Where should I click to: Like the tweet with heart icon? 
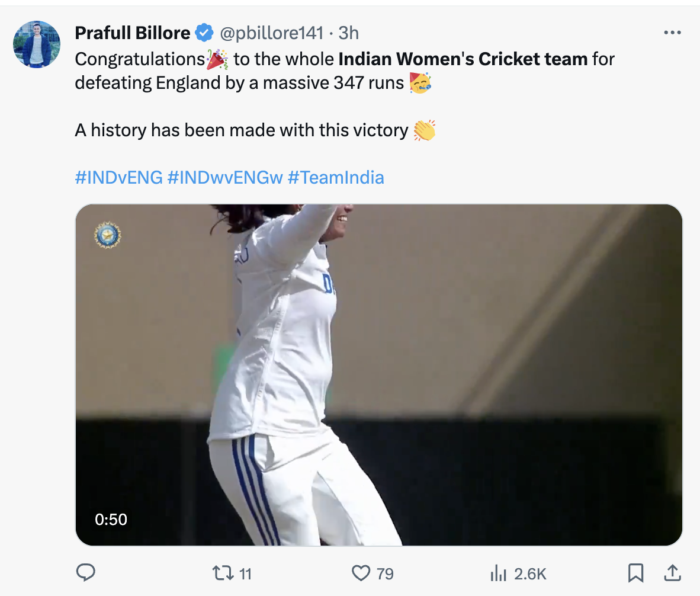click(x=361, y=573)
